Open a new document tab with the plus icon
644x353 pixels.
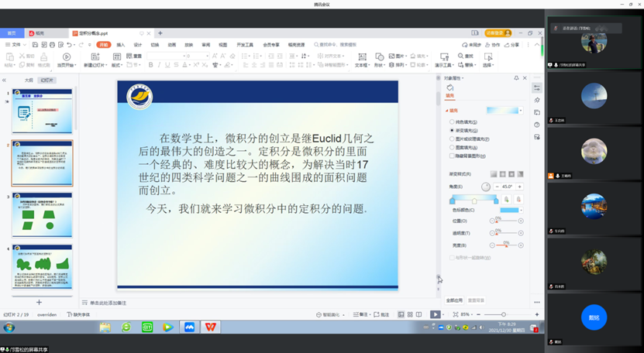click(160, 33)
